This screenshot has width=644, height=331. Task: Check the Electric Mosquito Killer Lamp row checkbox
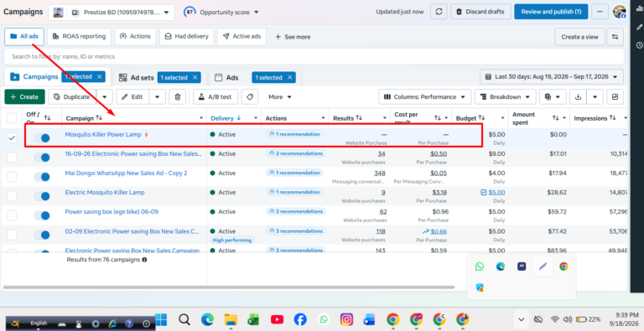click(x=12, y=196)
